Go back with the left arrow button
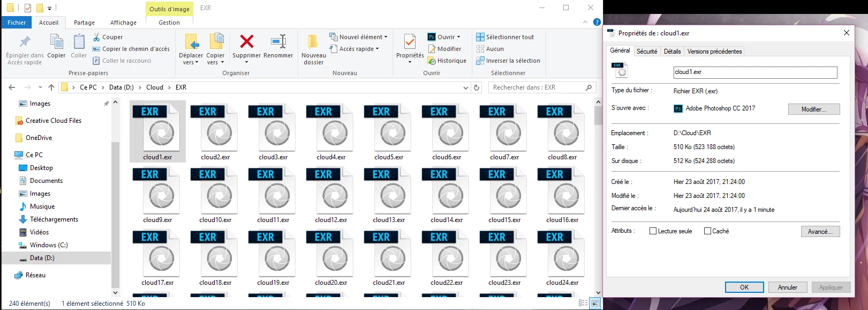The image size is (868, 310). coord(12,87)
